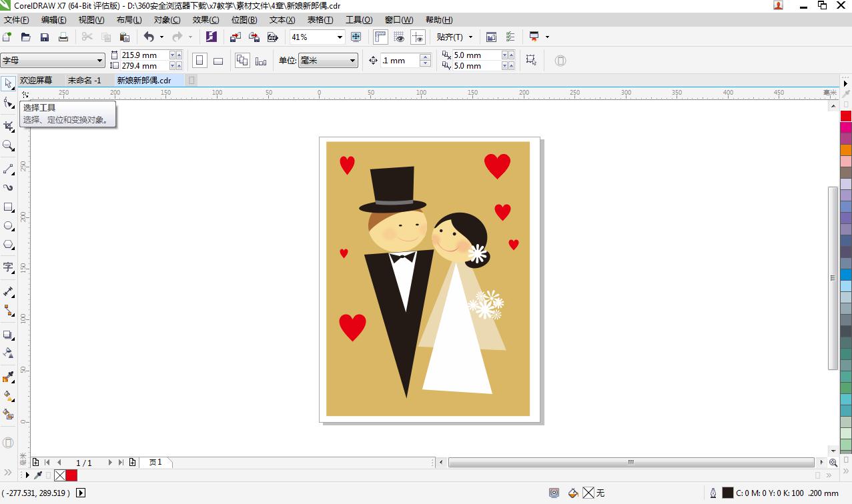Choose the Rectangle tool
Image resolution: width=852 pixels, height=504 pixels.
pyautogui.click(x=8, y=207)
